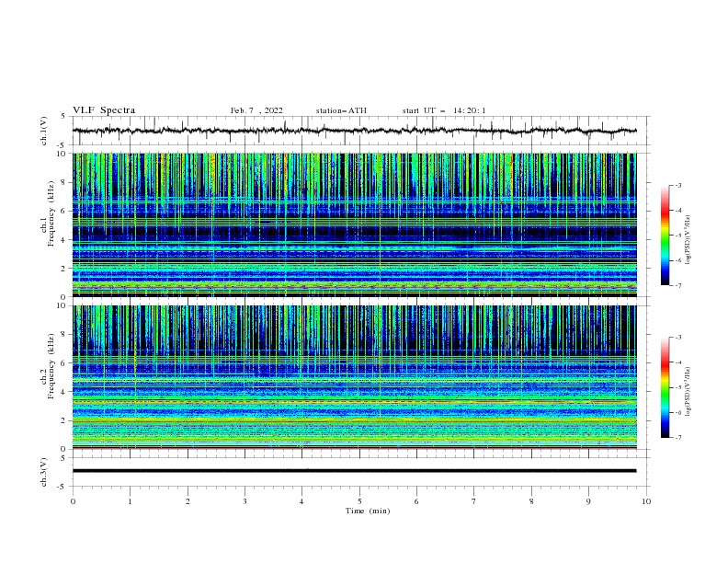Click the ch.1(V) waveform trace panel
The height and width of the screenshot is (563, 728).
pos(361,131)
